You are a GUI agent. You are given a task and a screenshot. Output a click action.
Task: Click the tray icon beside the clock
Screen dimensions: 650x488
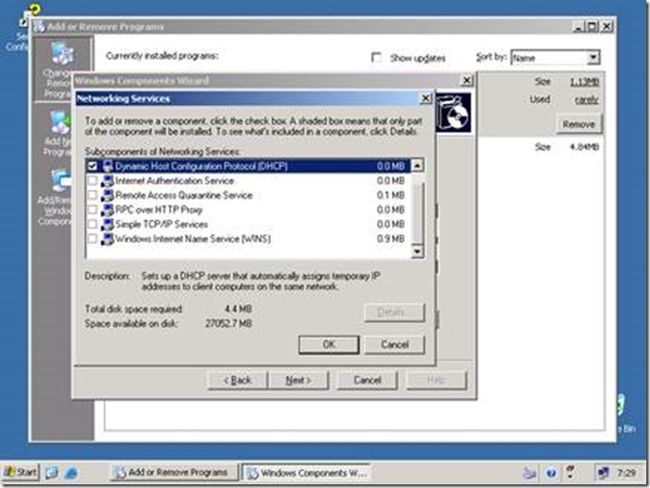pos(603,473)
